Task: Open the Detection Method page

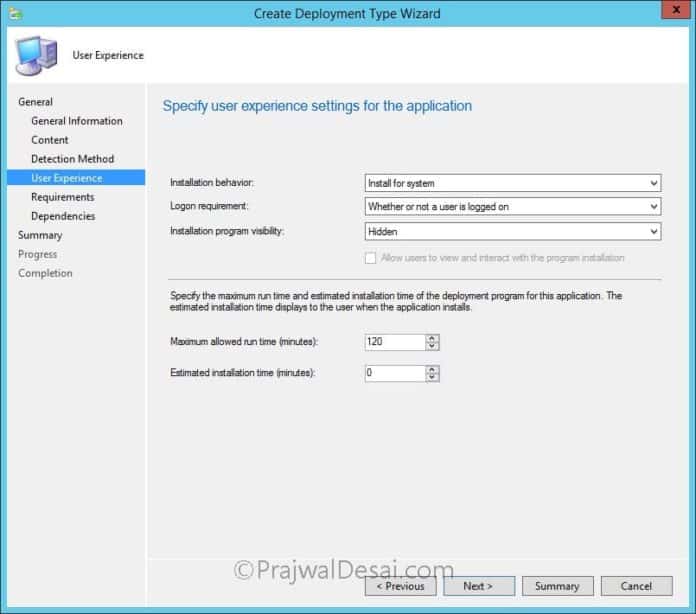Action: coord(72,159)
